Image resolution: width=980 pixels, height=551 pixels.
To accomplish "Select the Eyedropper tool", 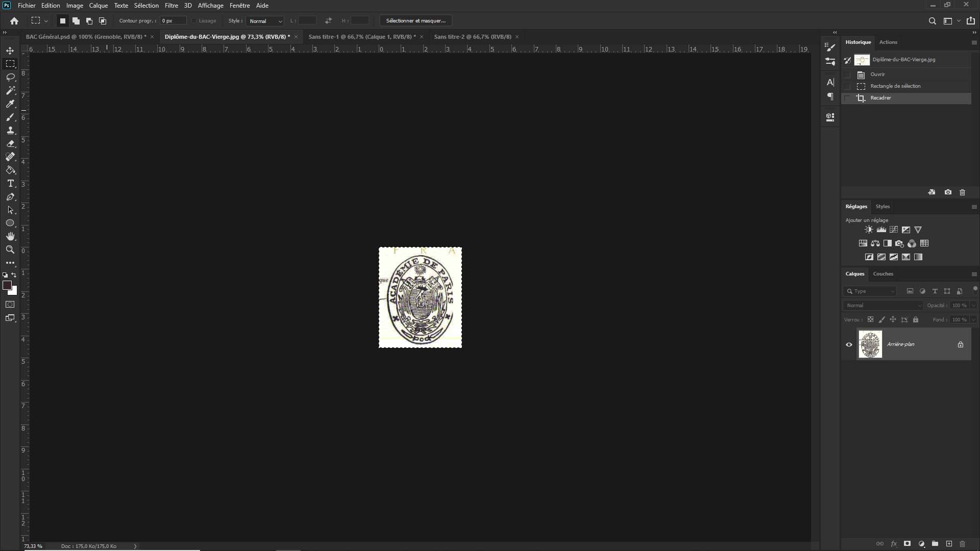I will pyautogui.click(x=10, y=104).
